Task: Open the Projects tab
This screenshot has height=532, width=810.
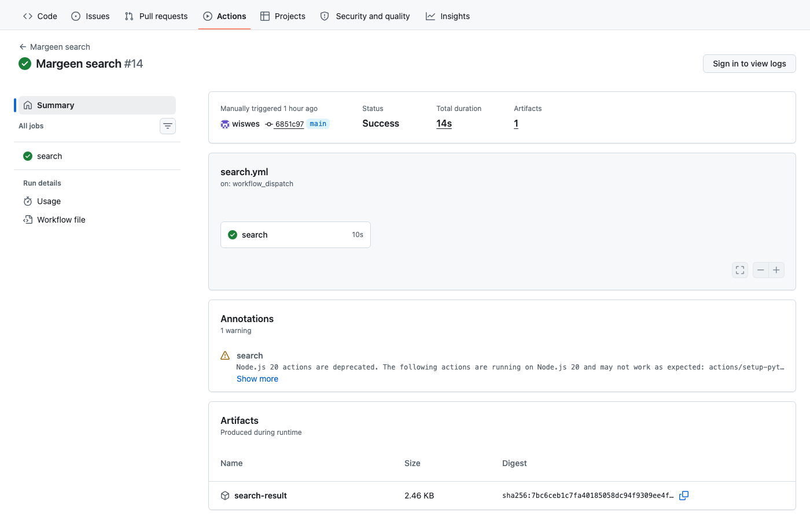Action: pos(283,16)
